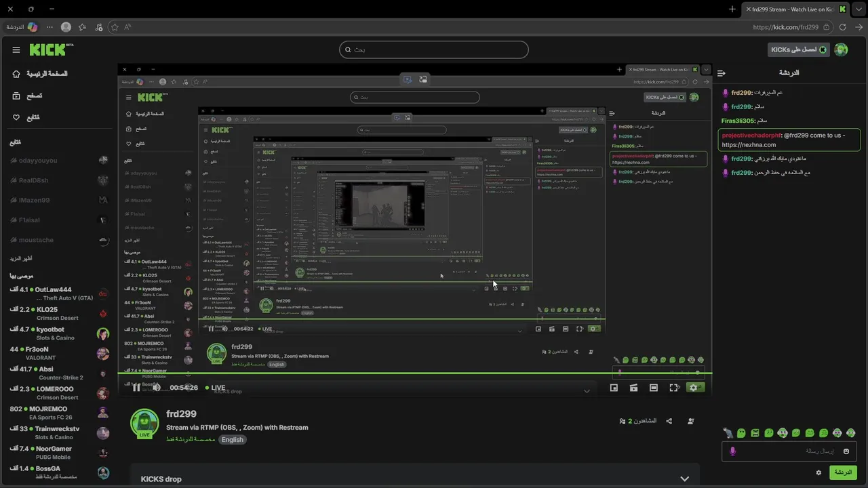Jump to LIVE in player
This screenshot has height=488, width=868.
(214, 388)
